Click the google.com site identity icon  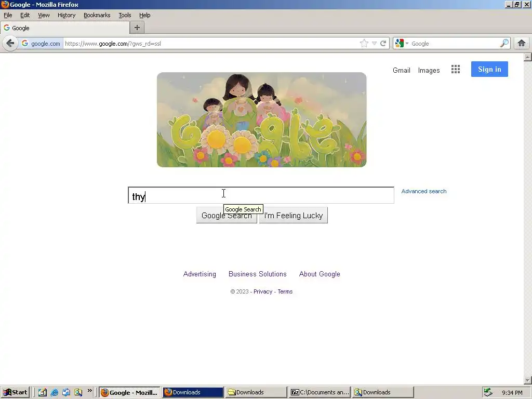coord(41,44)
